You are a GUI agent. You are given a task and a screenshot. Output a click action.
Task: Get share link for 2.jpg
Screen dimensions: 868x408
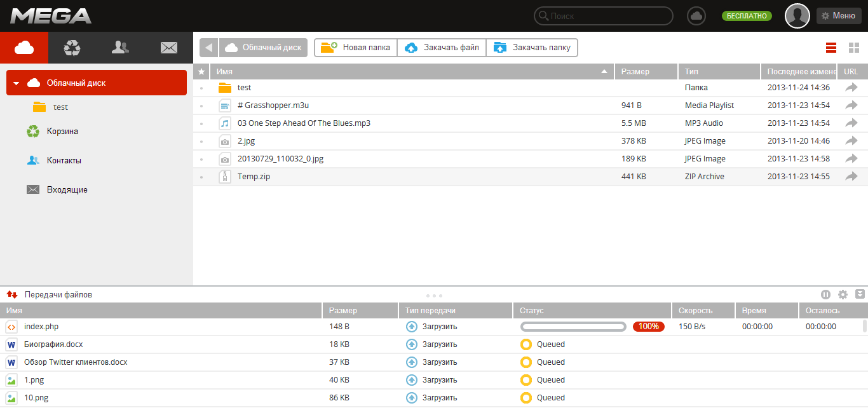[x=851, y=141]
